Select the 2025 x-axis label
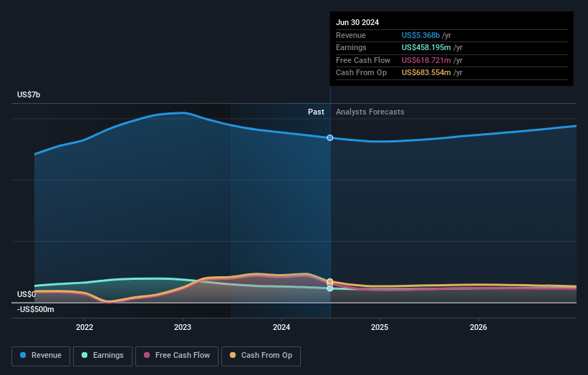The width and height of the screenshot is (588, 375). (x=380, y=327)
